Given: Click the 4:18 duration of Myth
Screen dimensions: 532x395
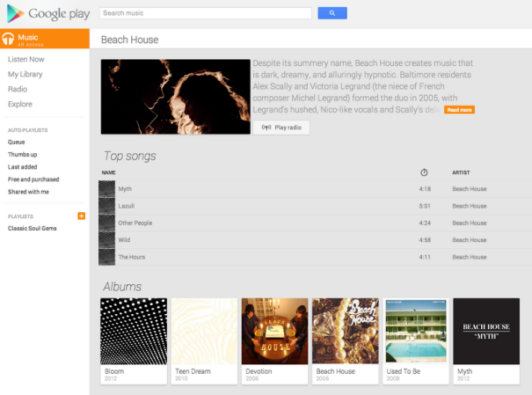Looking at the screenshot, I should (x=425, y=188).
